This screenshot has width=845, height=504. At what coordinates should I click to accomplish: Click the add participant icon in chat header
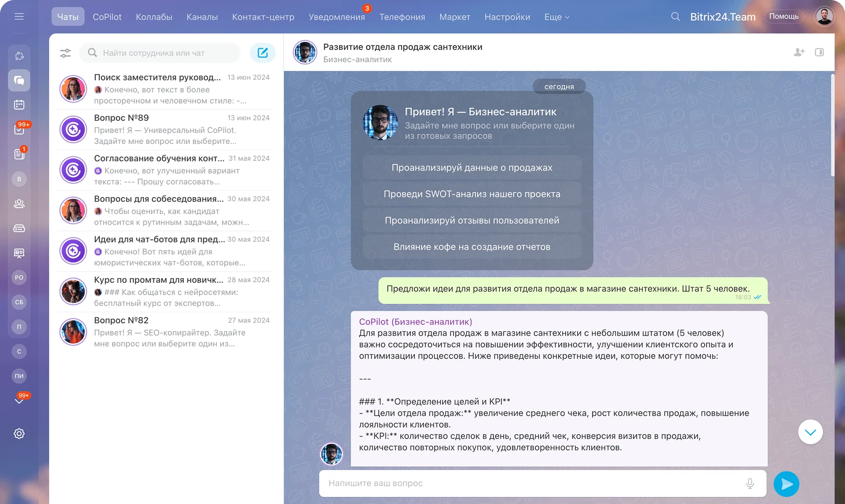point(799,52)
